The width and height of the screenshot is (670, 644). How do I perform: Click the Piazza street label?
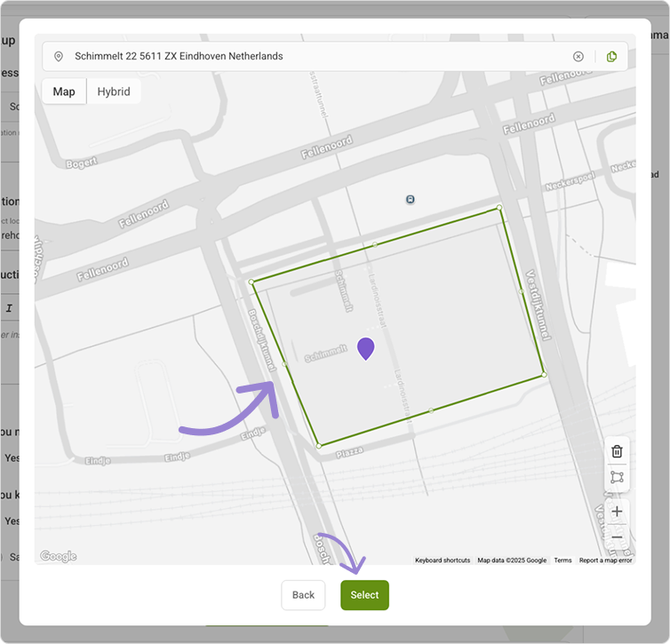pos(349,452)
